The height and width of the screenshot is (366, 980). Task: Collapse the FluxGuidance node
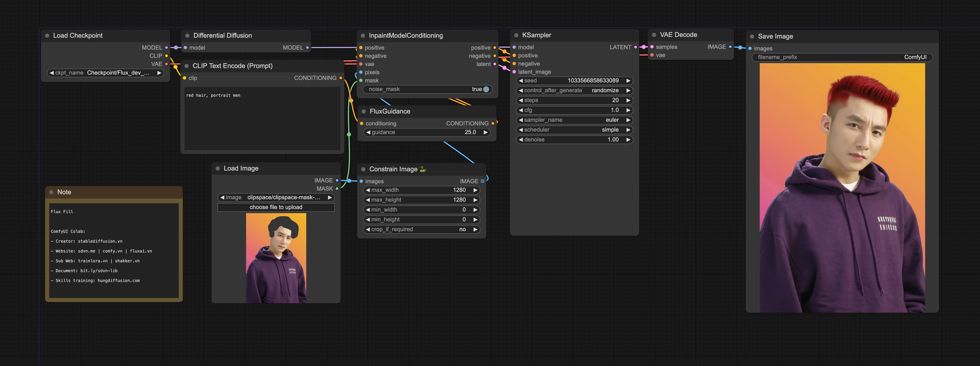364,111
